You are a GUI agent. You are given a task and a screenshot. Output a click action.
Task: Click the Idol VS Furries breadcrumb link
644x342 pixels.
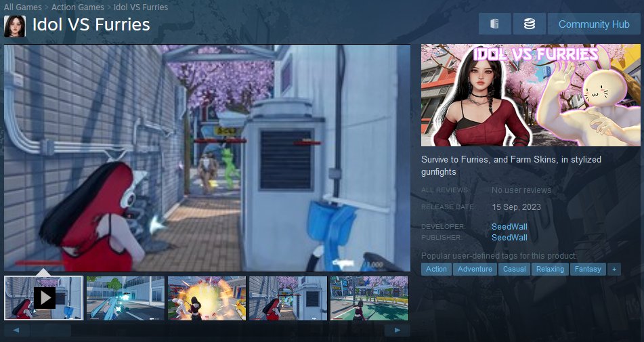pyautogui.click(x=140, y=7)
